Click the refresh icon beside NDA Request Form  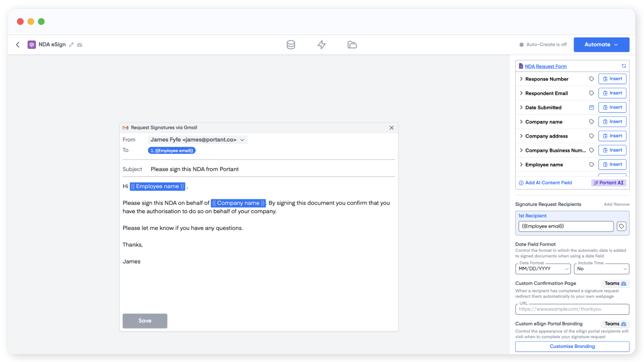pos(623,66)
